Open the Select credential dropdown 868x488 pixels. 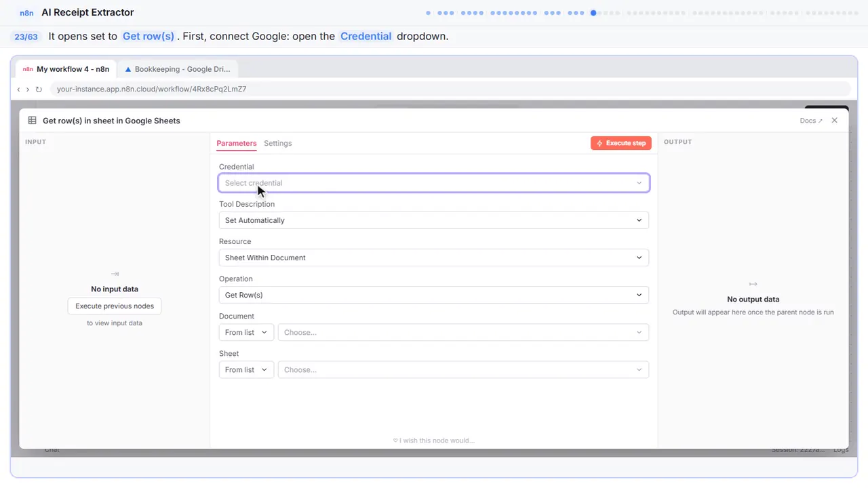[x=434, y=183]
